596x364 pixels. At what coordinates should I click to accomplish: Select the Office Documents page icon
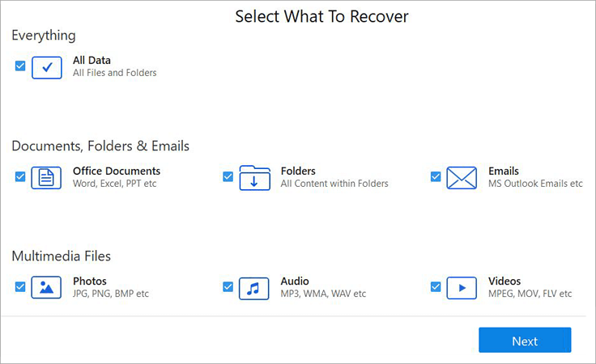click(x=46, y=177)
